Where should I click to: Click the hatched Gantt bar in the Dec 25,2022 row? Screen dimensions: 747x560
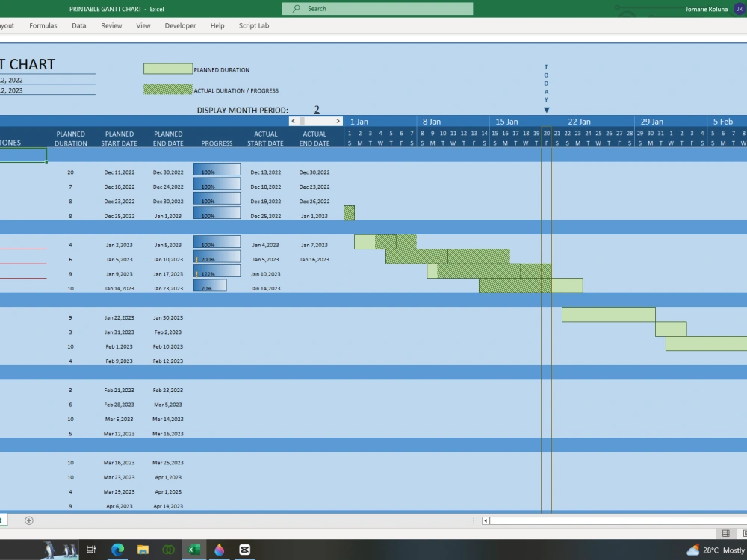click(x=349, y=213)
